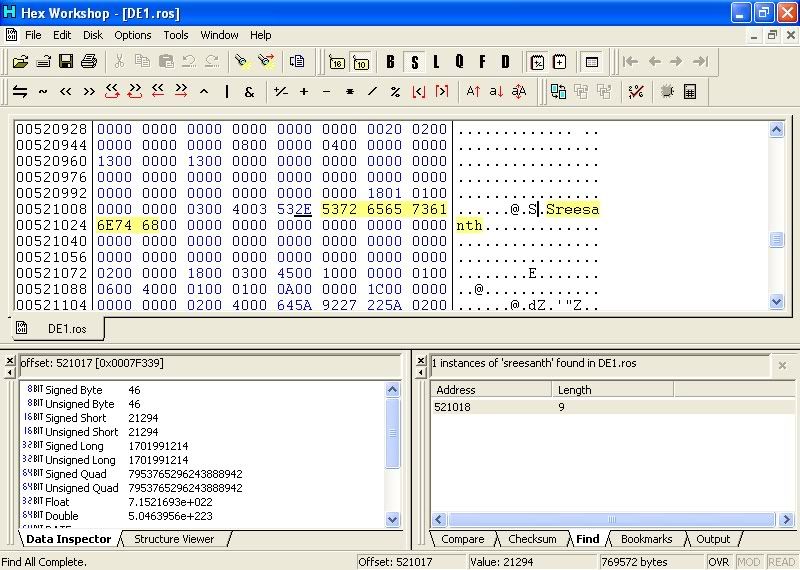The height and width of the screenshot is (570, 800).
Task: Click the Address column header
Action: 491,390
